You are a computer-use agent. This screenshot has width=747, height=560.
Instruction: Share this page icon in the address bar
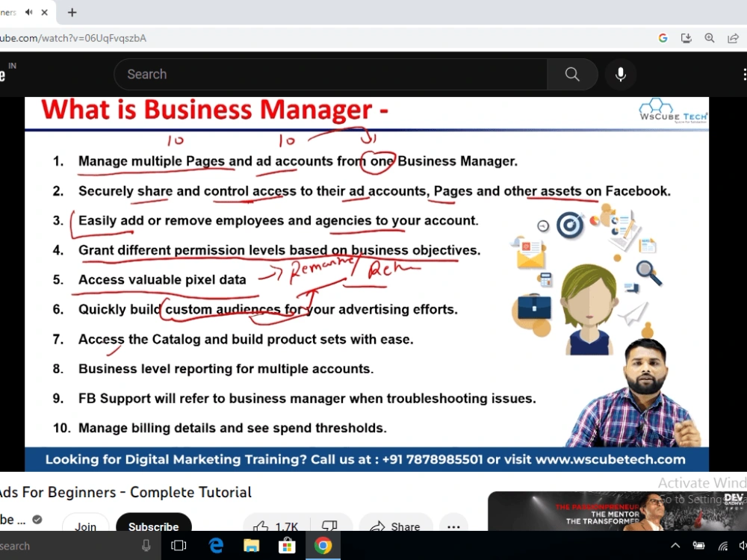[734, 38]
